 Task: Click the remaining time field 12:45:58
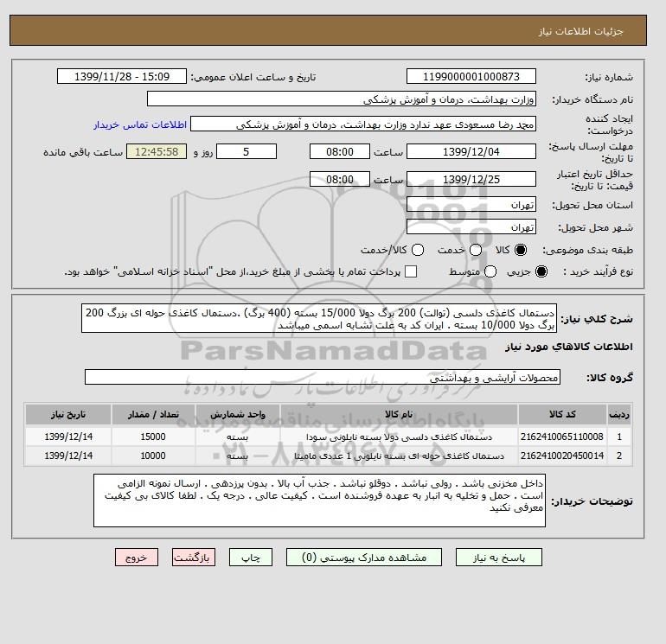[157, 151]
